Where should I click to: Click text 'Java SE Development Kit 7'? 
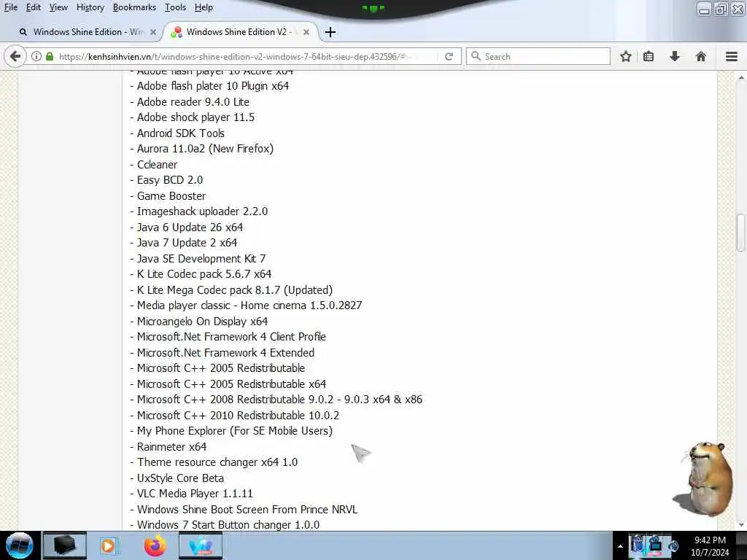201,259
